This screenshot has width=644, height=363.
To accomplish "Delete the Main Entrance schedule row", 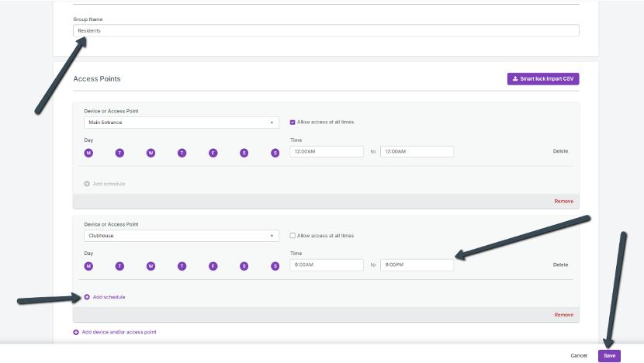I will [x=560, y=151].
